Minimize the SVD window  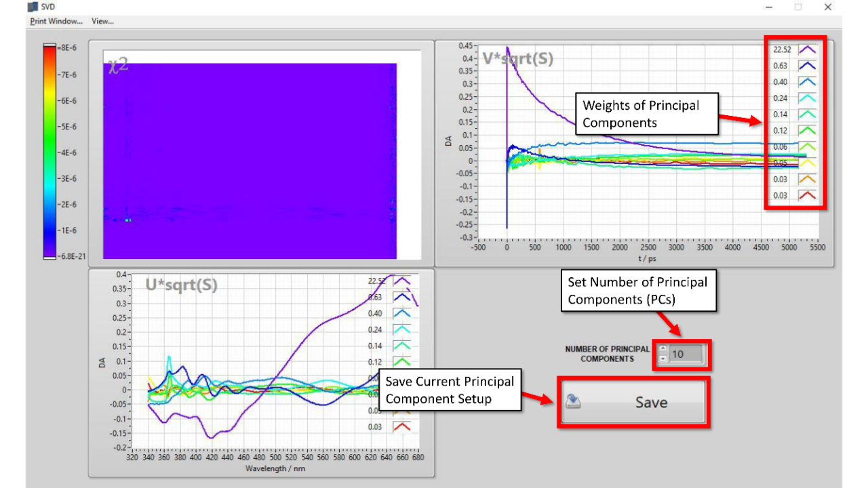click(x=769, y=7)
